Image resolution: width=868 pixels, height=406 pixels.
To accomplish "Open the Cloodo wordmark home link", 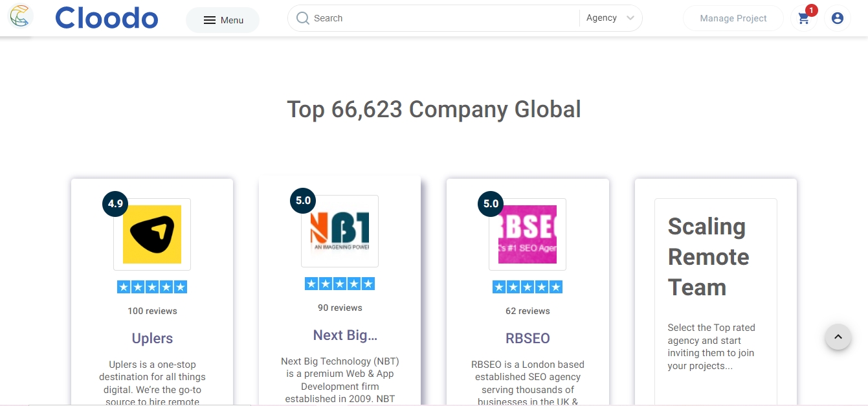I will 107,18.
